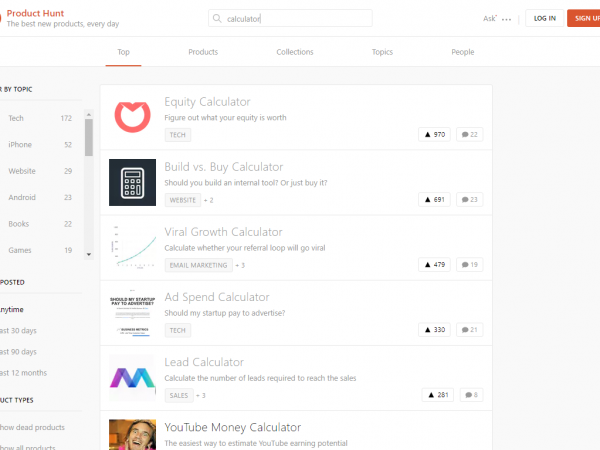Expand extra tags on Lead Calculator
Image resolution: width=600 pixels, height=450 pixels.
click(x=201, y=395)
